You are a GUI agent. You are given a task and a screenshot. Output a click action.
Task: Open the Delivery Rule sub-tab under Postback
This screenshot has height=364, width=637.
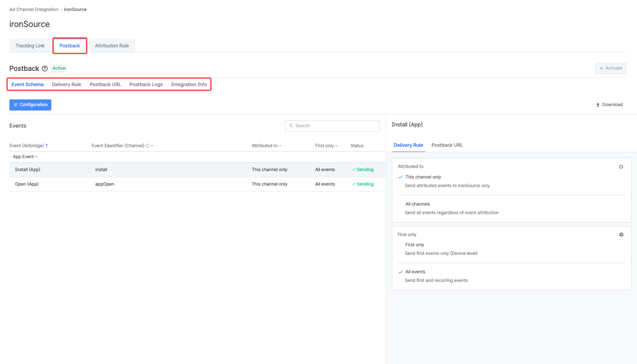(x=66, y=85)
